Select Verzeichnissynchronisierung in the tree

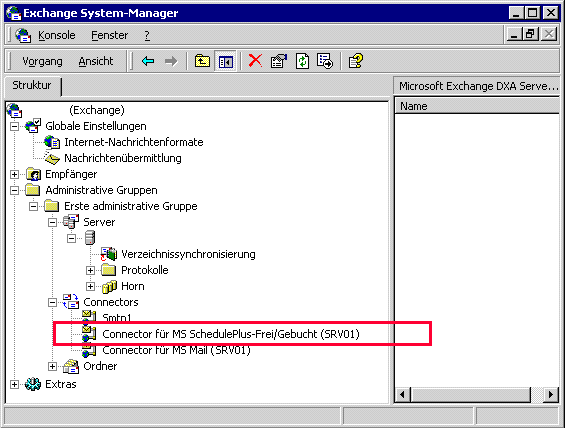click(x=188, y=254)
